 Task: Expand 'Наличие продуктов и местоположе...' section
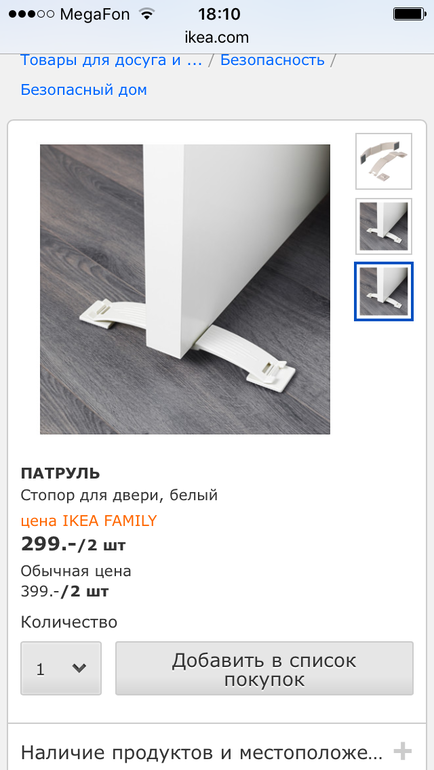point(217,752)
